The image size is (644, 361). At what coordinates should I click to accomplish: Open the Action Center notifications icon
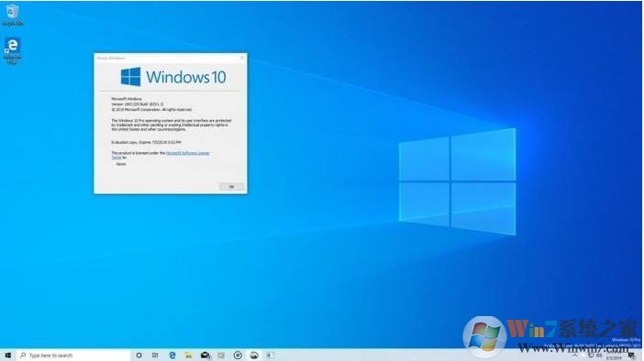point(632,356)
